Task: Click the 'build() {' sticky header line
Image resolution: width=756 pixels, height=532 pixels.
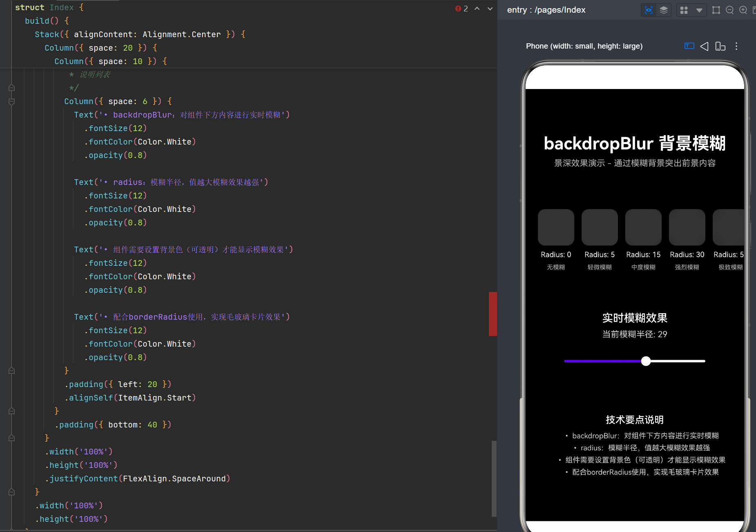Action: point(47,21)
